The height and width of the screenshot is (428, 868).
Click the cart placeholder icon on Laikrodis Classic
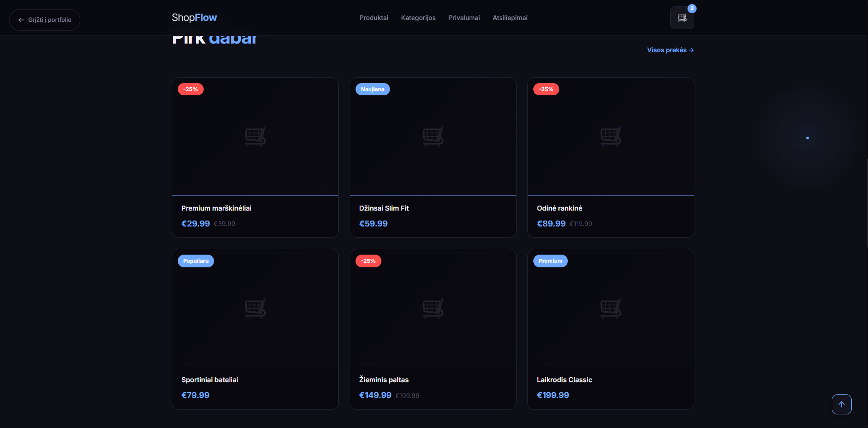tap(610, 308)
